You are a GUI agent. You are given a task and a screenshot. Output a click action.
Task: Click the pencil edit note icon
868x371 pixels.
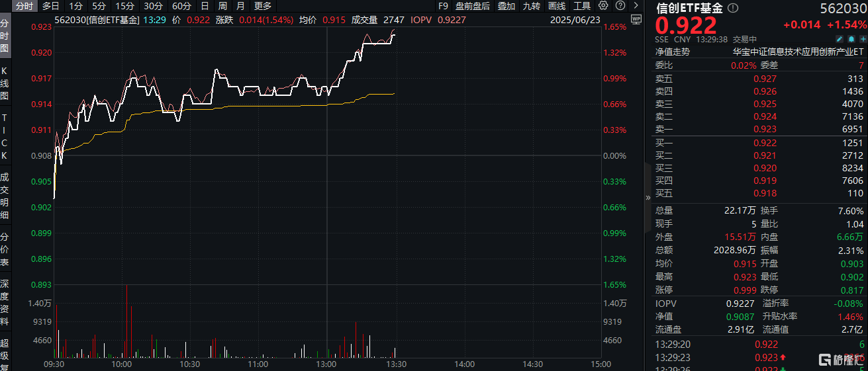tap(840, 39)
